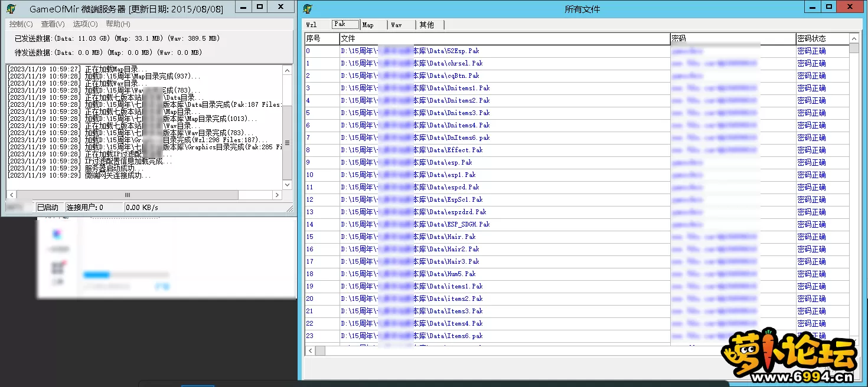Click 所有文件 window title icon

(308, 9)
